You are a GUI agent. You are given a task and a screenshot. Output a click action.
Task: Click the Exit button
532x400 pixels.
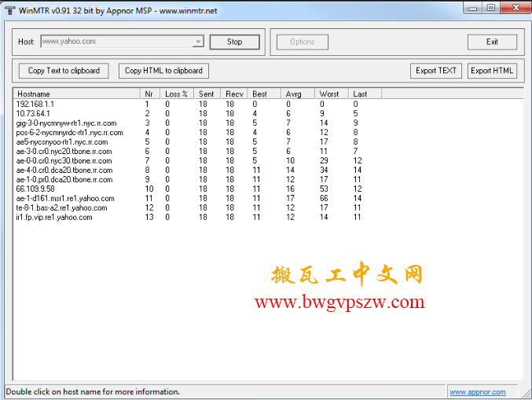pyautogui.click(x=492, y=42)
